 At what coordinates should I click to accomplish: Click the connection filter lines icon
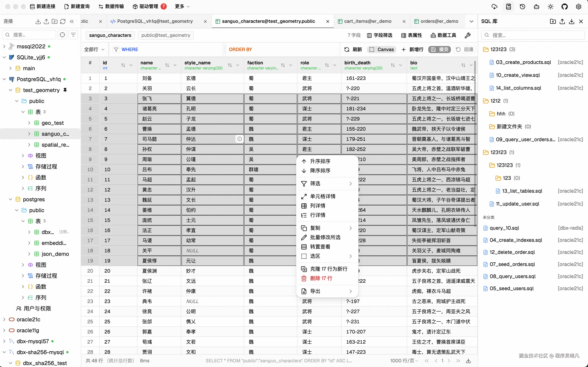pos(73,35)
